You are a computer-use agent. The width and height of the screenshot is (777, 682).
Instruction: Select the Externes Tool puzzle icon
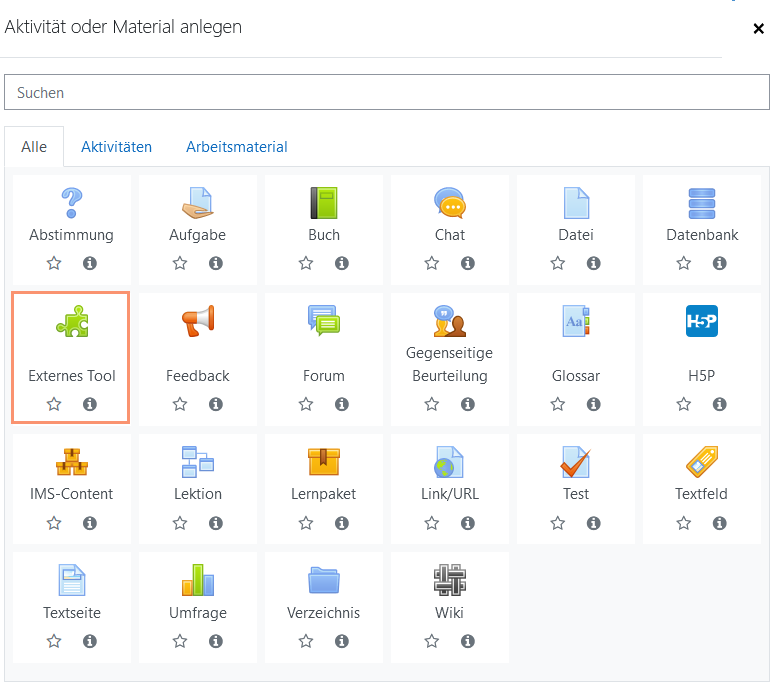coord(72,321)
